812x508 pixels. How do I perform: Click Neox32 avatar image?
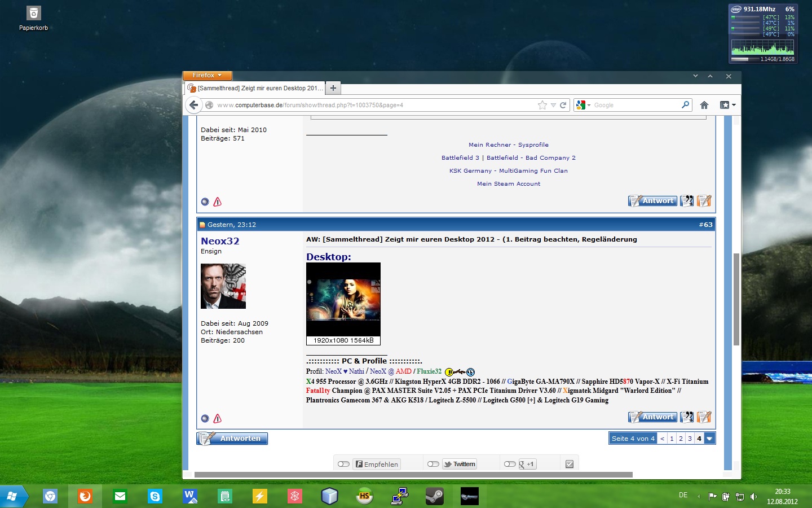223,286
